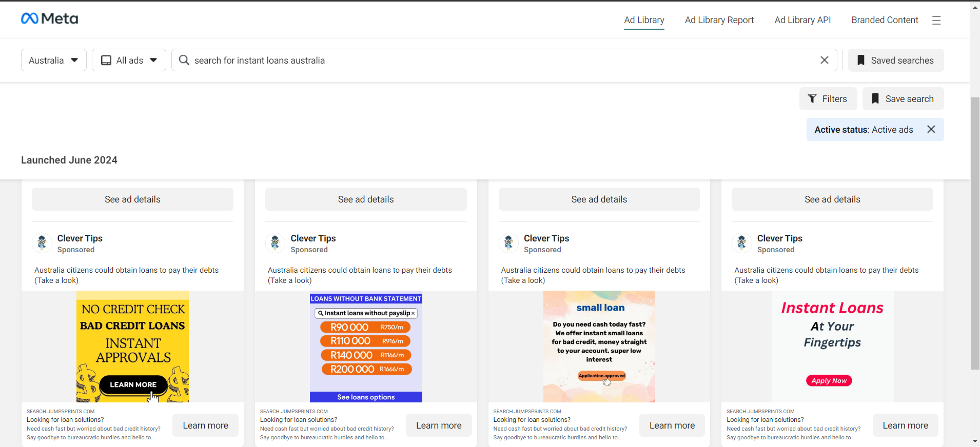Viewport: 980px width, 447px height.
Task: Click the Sponsored label on the NO CREDIT CHECK ad
Action: 76,250
